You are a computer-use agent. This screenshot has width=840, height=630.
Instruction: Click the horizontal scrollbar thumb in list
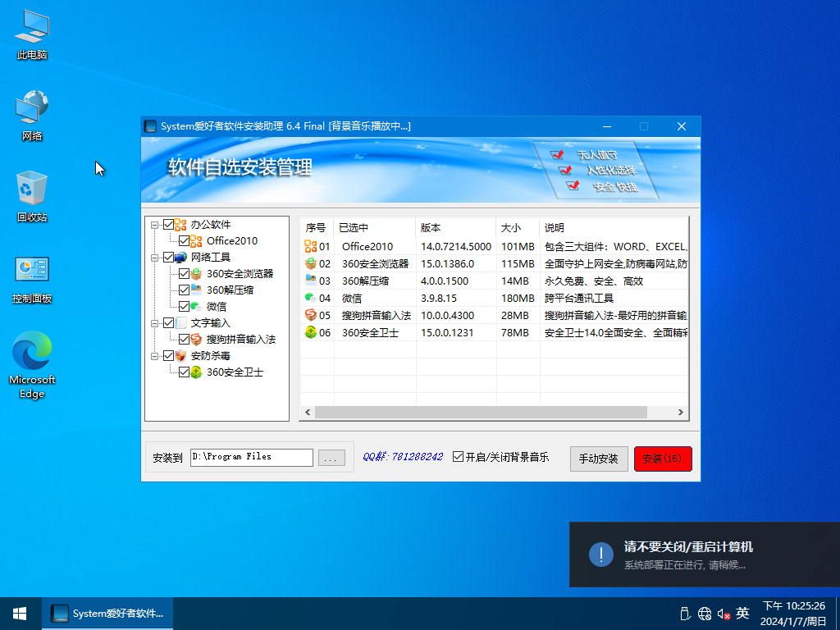(481, 412)
